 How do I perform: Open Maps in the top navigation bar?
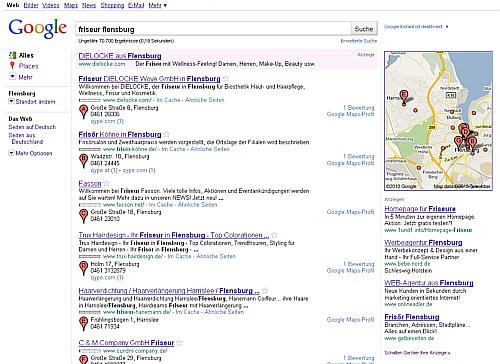click(x=71, y=5)
